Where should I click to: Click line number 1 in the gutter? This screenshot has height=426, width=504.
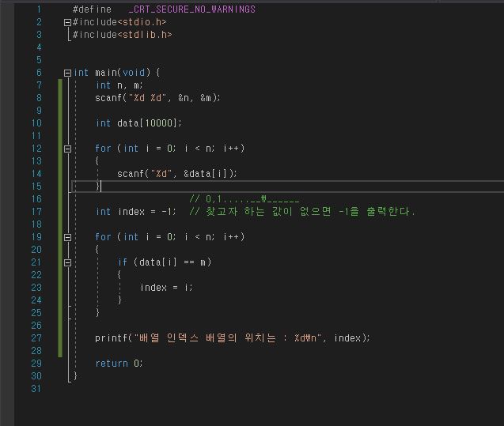tap(39, 9)
